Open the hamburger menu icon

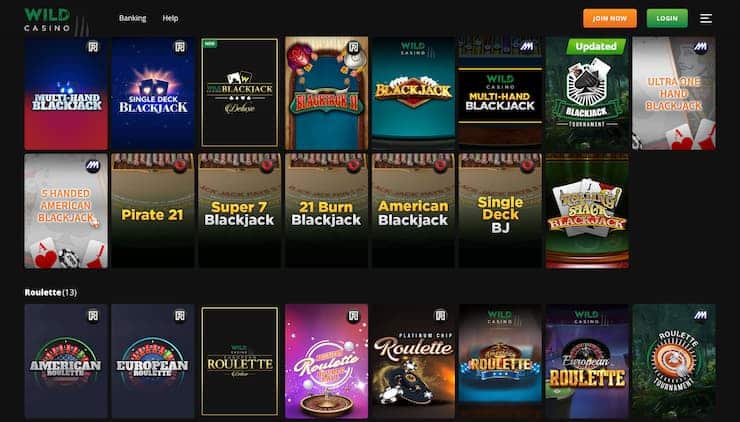[x=706, y=18]
